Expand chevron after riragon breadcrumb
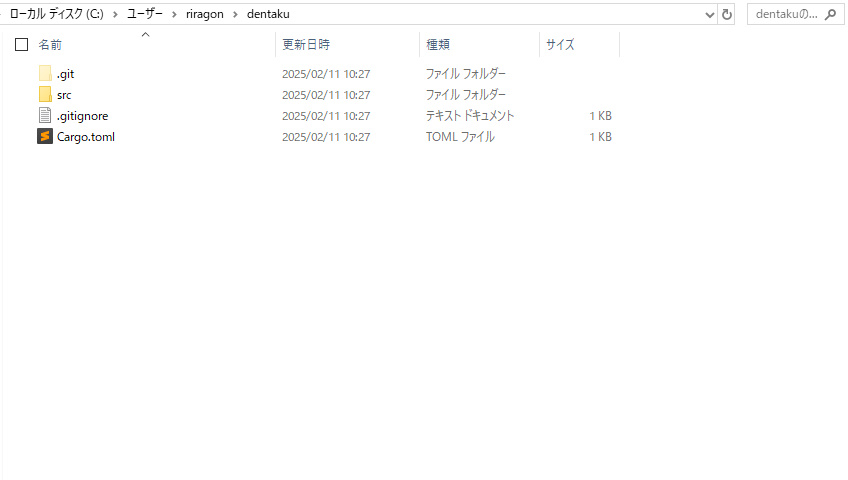 [236, 14]
